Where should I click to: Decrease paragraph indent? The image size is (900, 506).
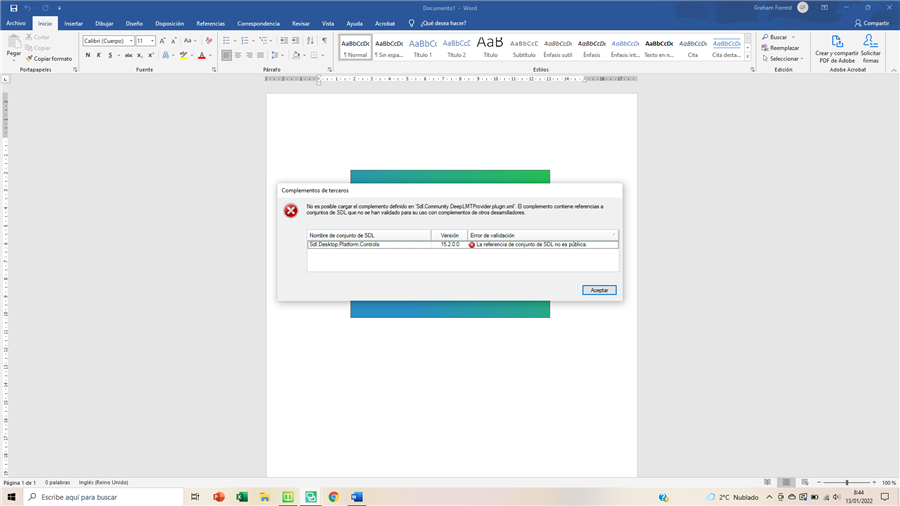coord(284,41)
